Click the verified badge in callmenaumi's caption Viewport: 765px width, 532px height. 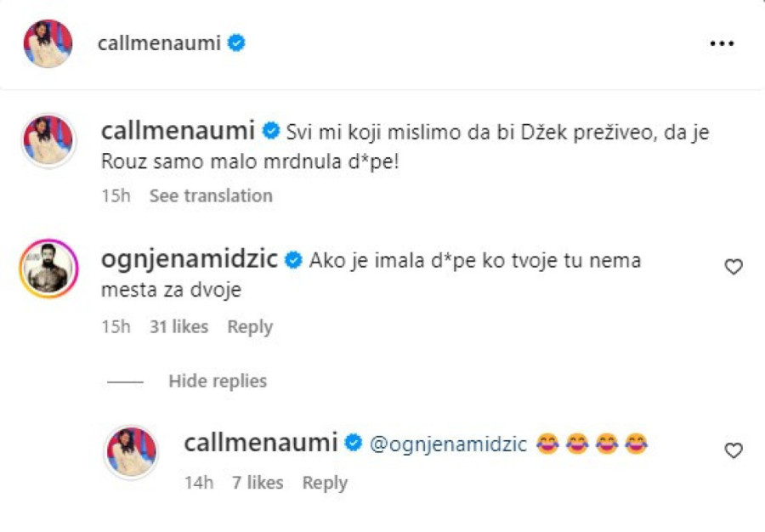[x=270, y=131]
